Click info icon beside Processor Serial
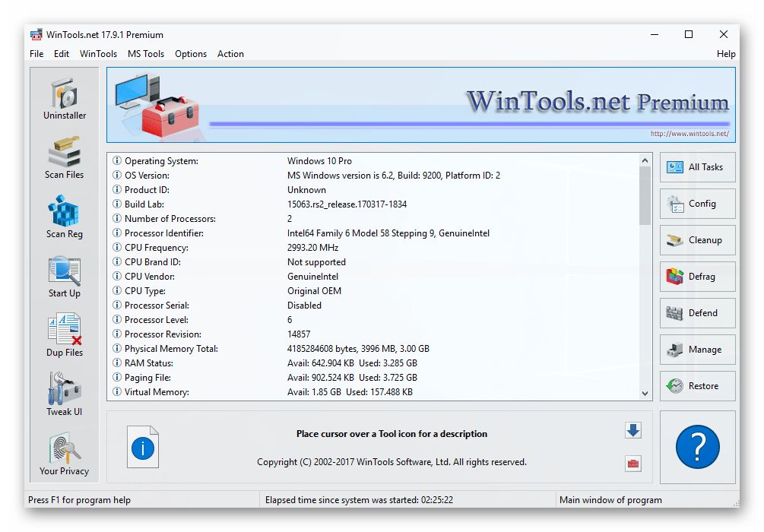Viewport: 764px width, 532px height. coord(117,305)
